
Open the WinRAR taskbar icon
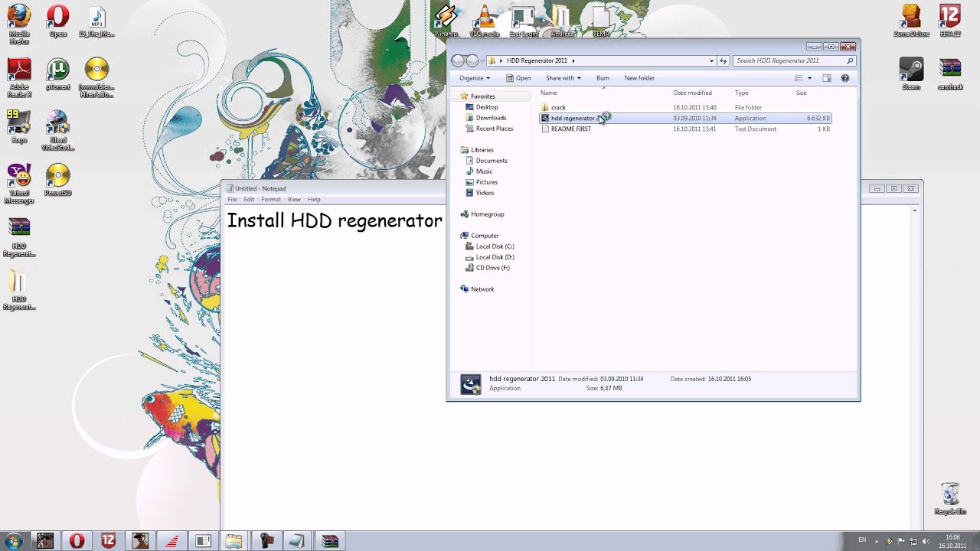click(330, 541)
